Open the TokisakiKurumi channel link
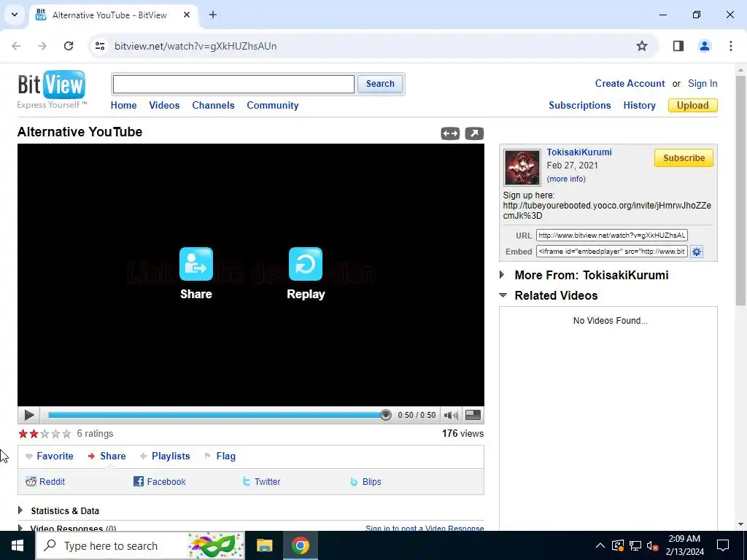747x560 pixels. tap(578, 152)
